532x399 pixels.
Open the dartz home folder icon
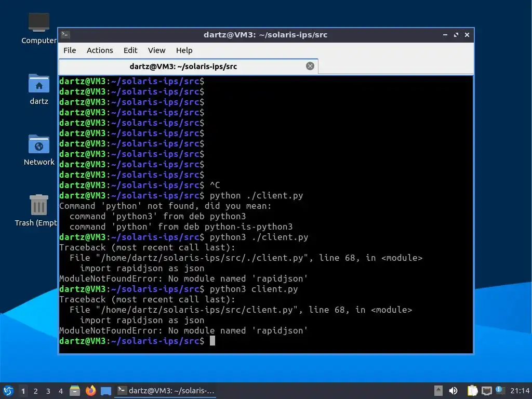(38, 89)
